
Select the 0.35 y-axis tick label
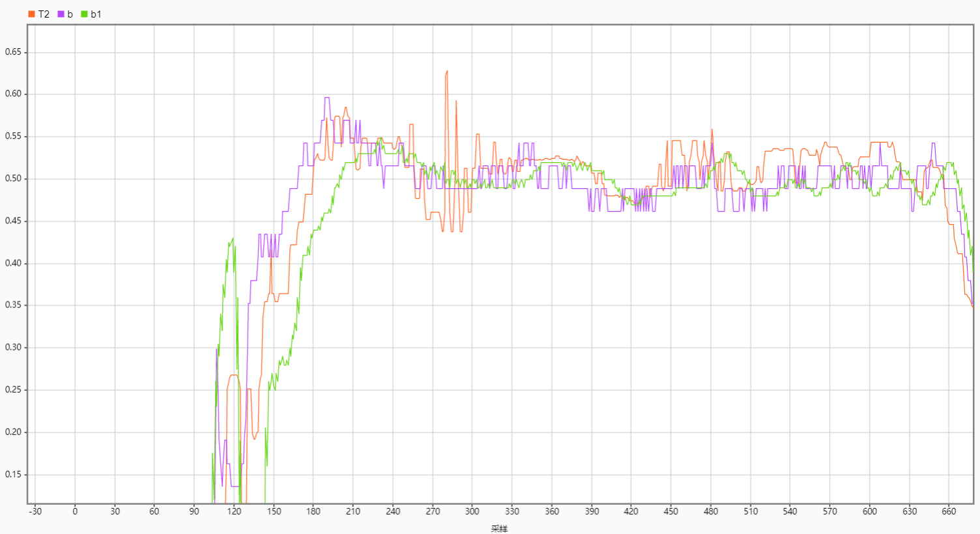click(13, 305)
